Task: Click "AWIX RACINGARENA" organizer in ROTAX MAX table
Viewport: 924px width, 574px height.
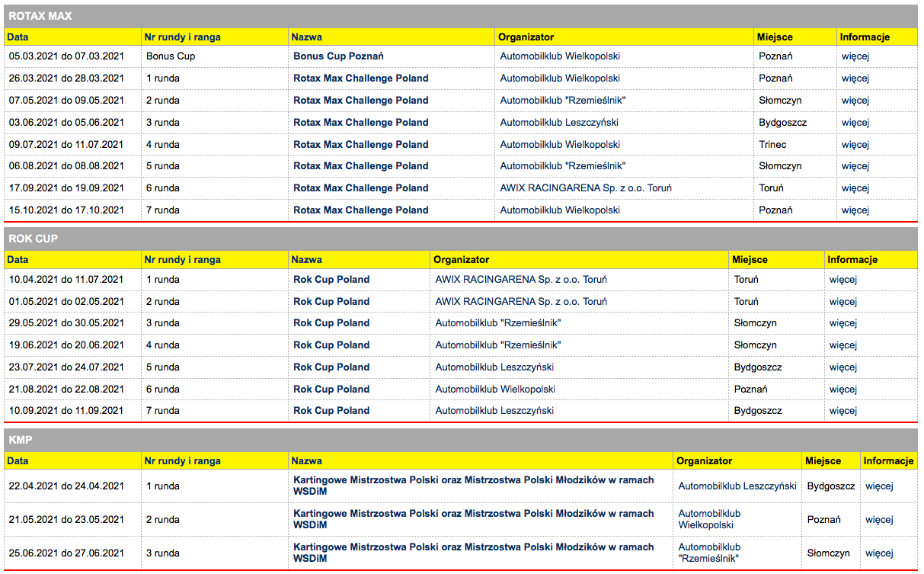Action: tap(586, 188)
